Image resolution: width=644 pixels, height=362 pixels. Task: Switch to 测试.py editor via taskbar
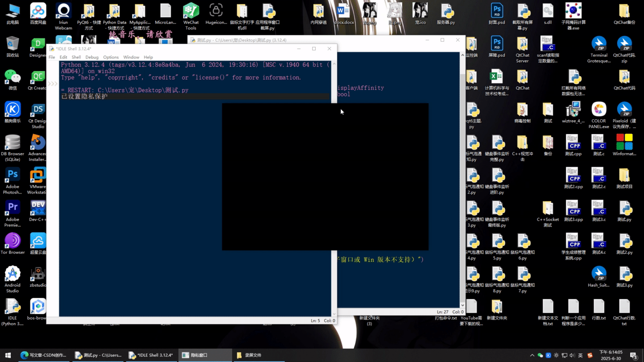(x=97, y=355)
